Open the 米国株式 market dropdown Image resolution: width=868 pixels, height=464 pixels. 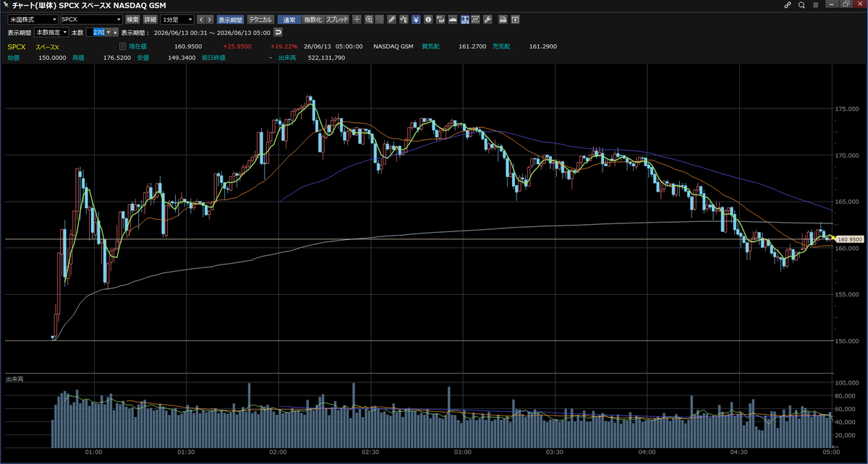(x=34, y=20)
